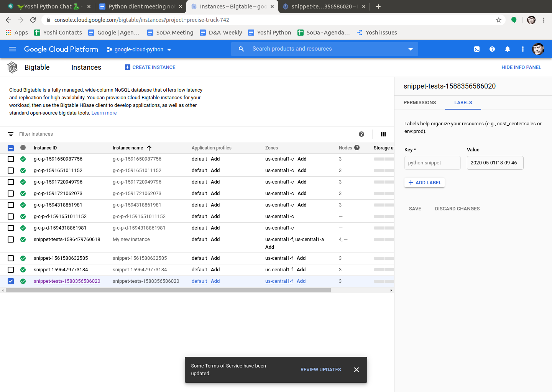Screen dimensions: 552x392
Task: Select checkbox for snippet-tests-1596479760618
Action: [11, 239]
